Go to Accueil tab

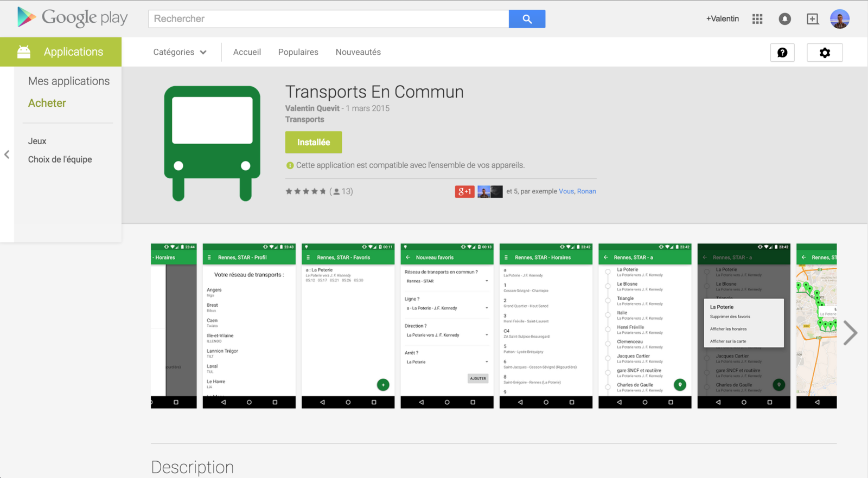point(247,52)
